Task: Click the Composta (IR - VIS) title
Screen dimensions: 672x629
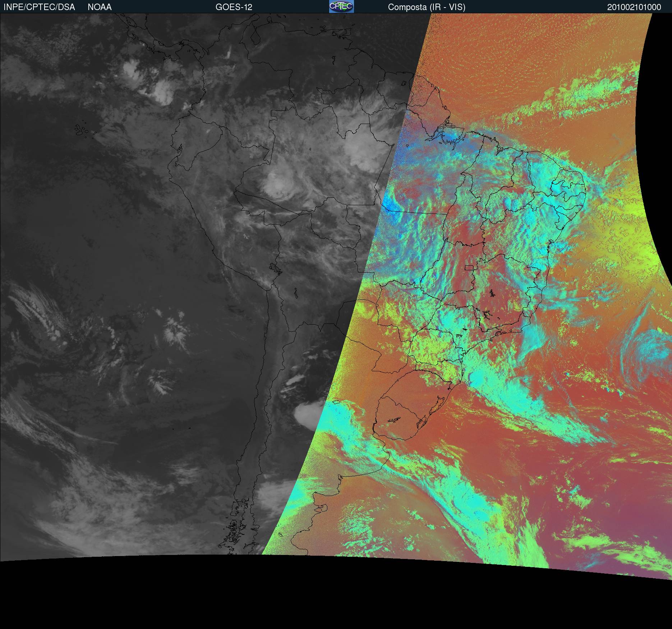Action: coord(427,7)
